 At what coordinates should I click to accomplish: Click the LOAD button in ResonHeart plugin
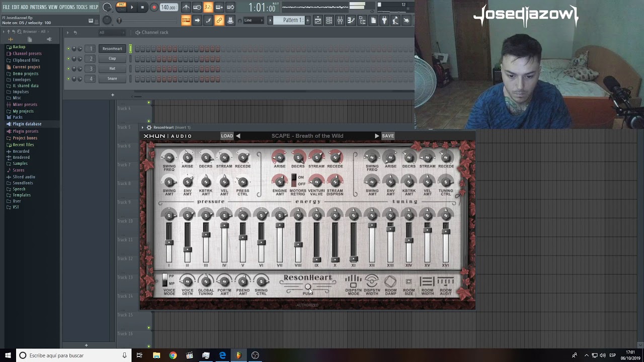[227, 136]
